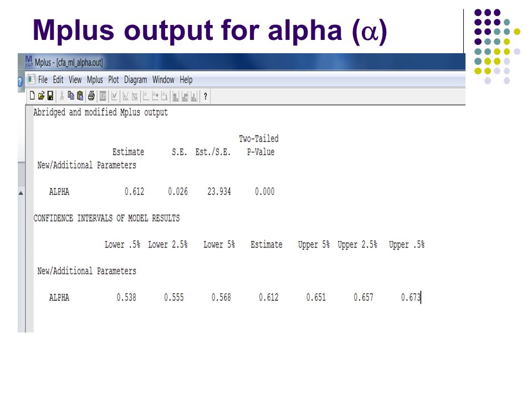
Task: Click the scroll up arrow at left edge
Action: pos(21,193)
